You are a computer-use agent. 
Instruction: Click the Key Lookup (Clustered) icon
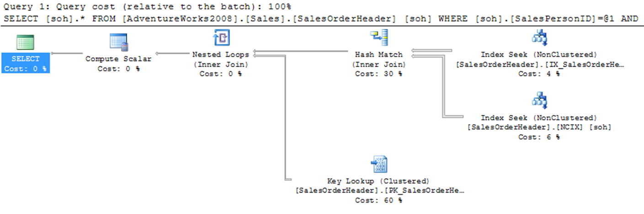(x=378, y=164)
